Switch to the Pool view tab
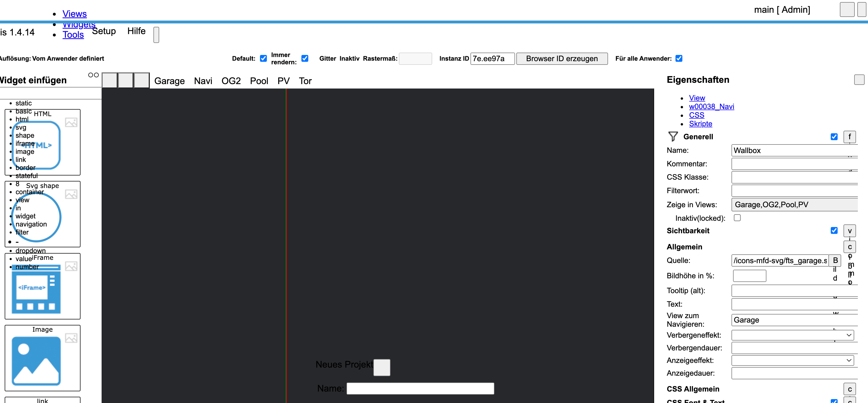 click(x=259, y=81)
